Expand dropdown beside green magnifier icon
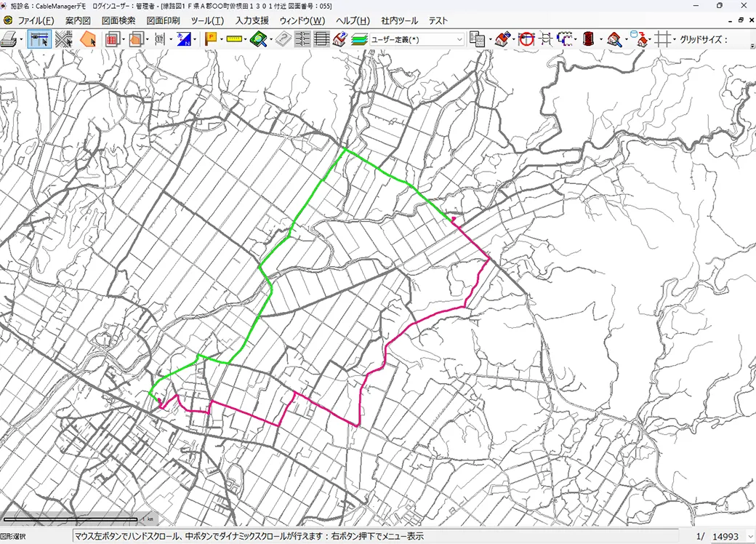The width and height of the screenshot is (756, 544). [x=271, y=39]
